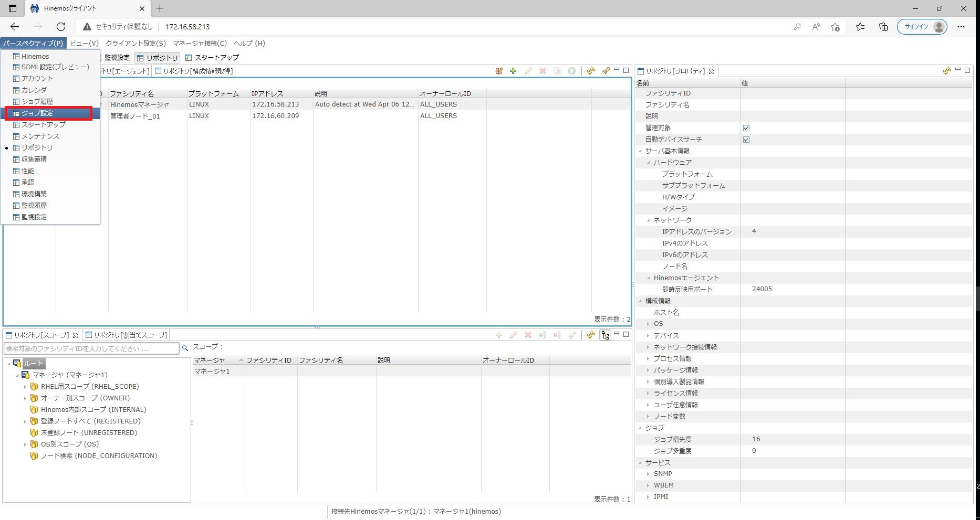Select Hinemos内部スコープ (INTERNAL) in tree
Viewport: 980px width, 520px height.
click(93, 410)
